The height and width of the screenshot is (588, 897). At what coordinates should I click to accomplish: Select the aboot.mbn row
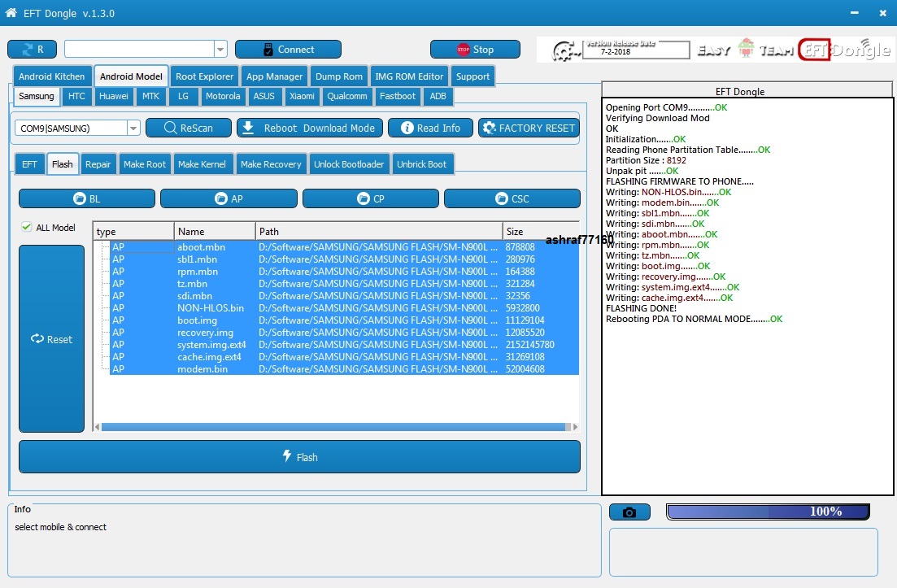pyautogui.click(x=344, y=247)
